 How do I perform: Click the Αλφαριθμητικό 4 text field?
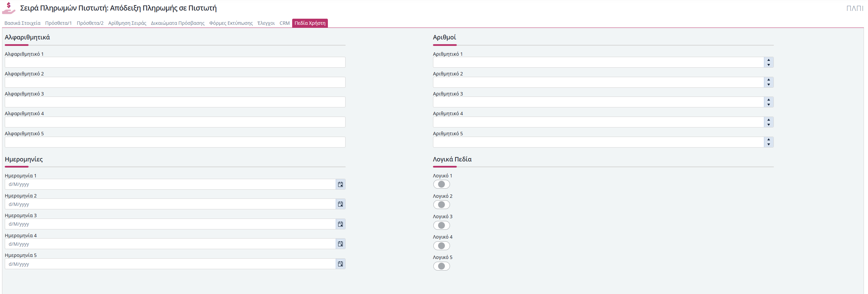[x=175, y=122]
